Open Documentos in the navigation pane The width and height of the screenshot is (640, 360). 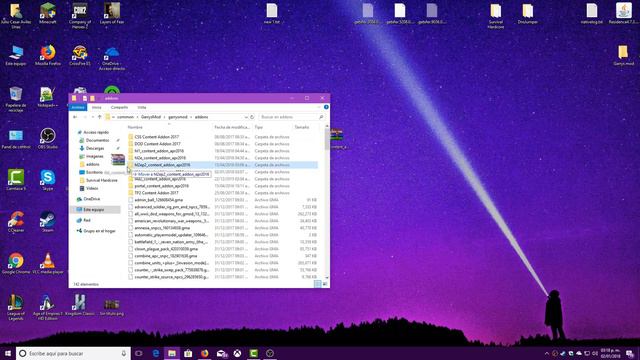click(x=97, y=140)
